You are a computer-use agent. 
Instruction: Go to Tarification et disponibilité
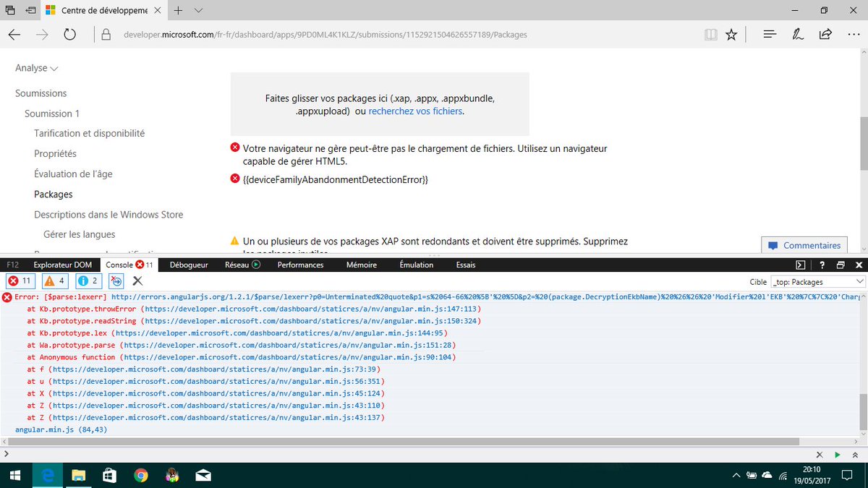pyautogui.click(x=90, y=134)
